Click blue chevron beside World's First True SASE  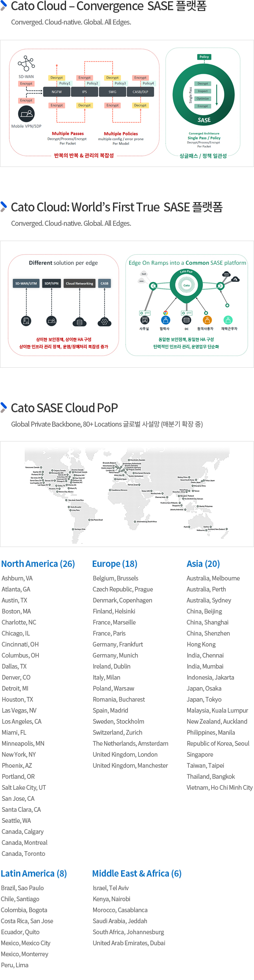4,207
